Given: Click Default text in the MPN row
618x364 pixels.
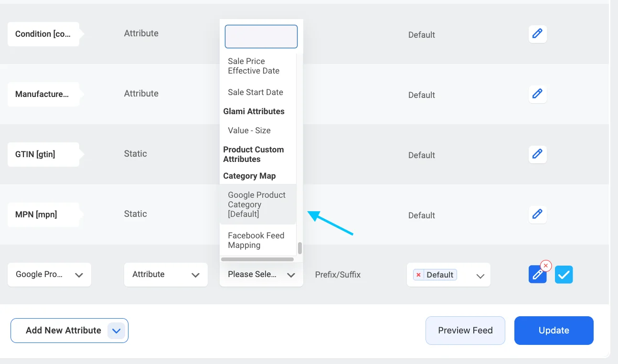Looking at the screenshot, I should click(x=422, y=215).
